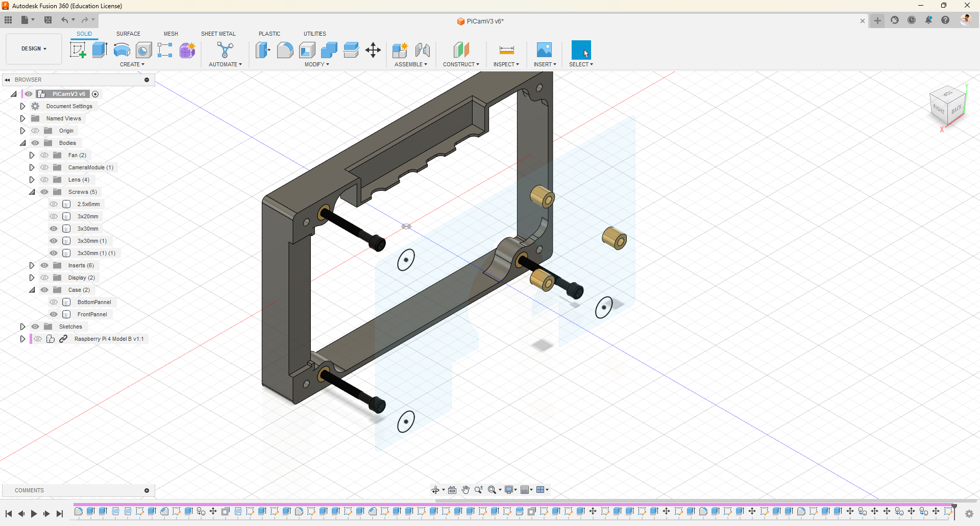
Task: Activate the Select tool icon
Action: (x=581, y=50)
